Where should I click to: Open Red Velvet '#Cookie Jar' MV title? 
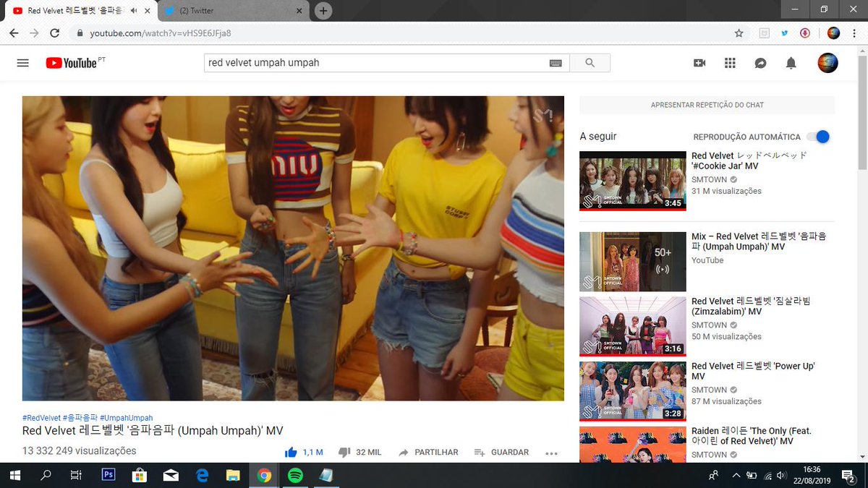pos(749,160)
